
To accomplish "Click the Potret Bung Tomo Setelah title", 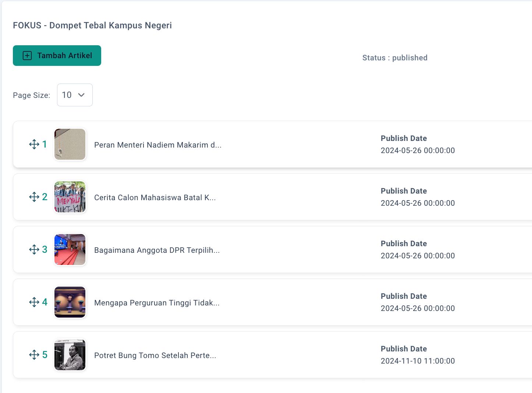I will pos(155,355).
